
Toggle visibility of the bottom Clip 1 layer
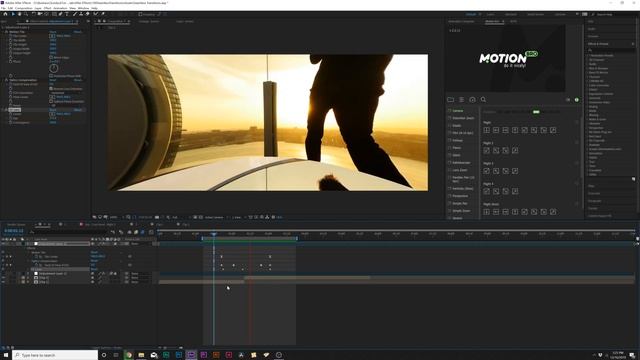pyautogui.click(x=3, y=282)
